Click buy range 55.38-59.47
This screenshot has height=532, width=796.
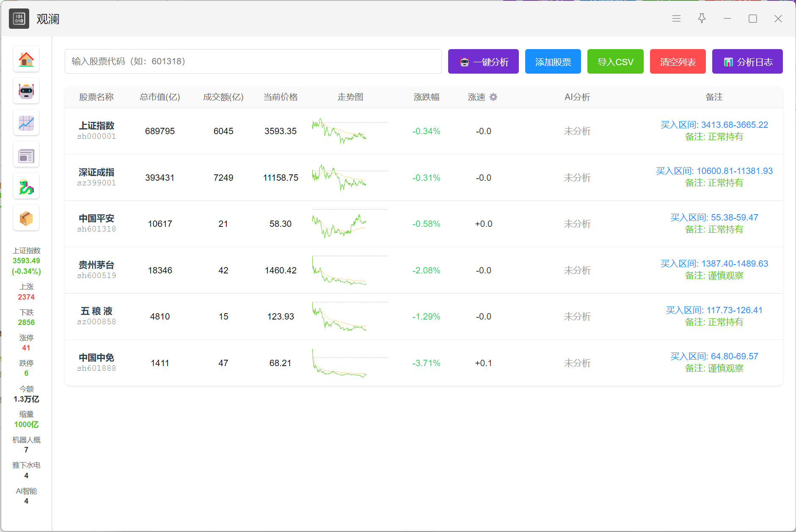714,218
